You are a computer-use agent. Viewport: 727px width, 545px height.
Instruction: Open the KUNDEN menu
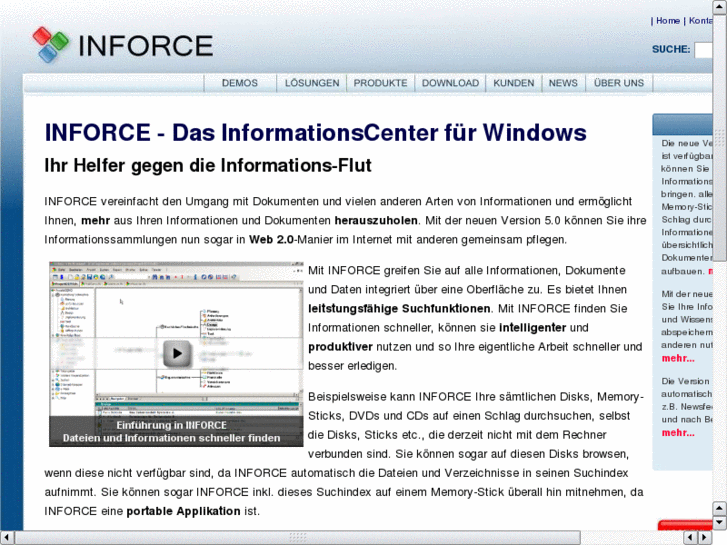514,83
